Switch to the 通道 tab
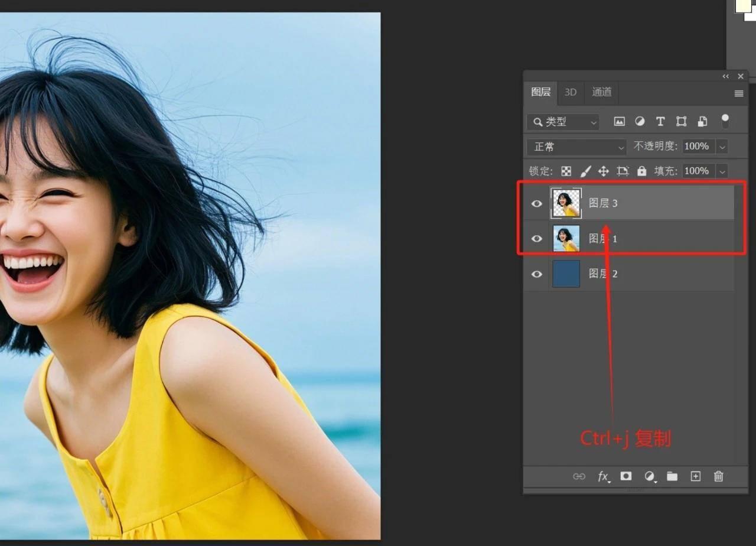The width and height of the screenshot is (756, 546). click(602, 92)
